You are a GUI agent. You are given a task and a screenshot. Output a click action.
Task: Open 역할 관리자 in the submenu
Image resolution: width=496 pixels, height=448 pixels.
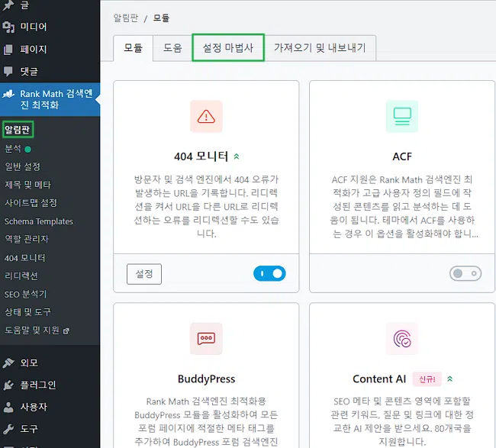click(x=27, y=239)
